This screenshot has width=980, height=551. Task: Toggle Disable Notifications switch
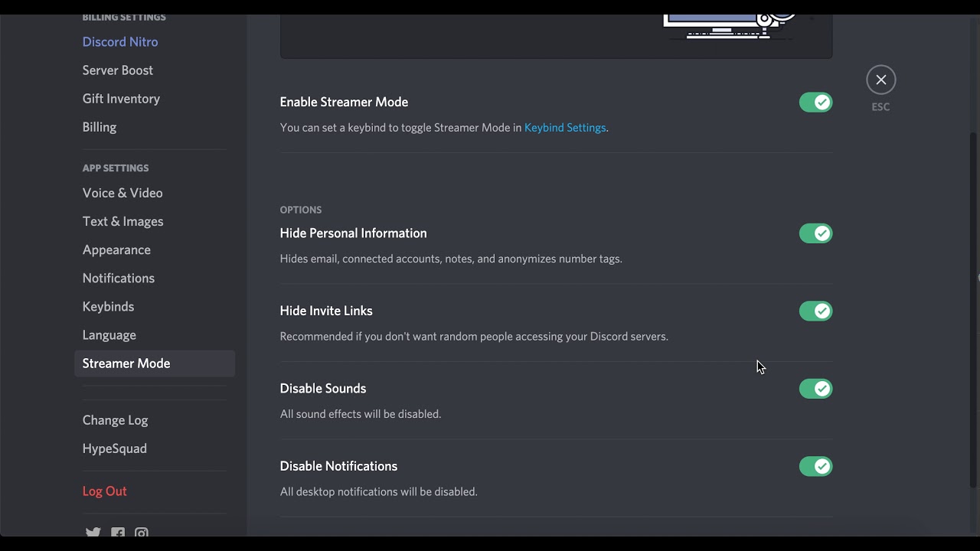point(815,466)
